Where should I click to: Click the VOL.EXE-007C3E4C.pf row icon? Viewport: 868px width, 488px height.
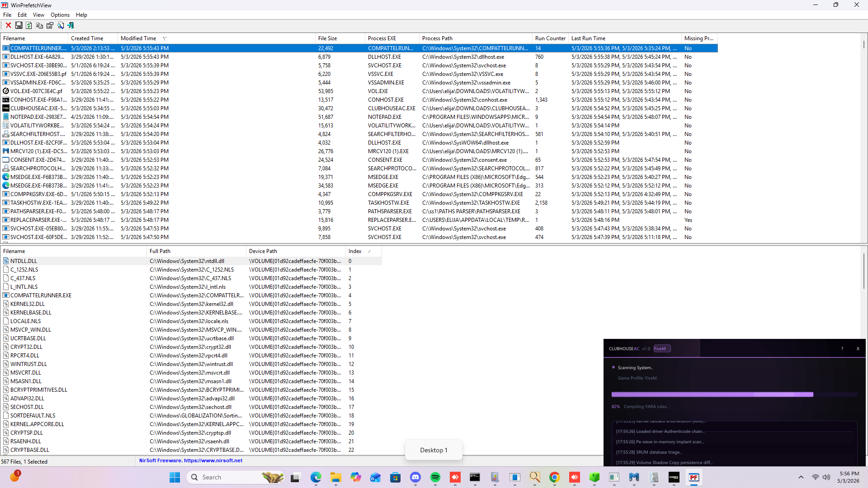click(6, 91)
